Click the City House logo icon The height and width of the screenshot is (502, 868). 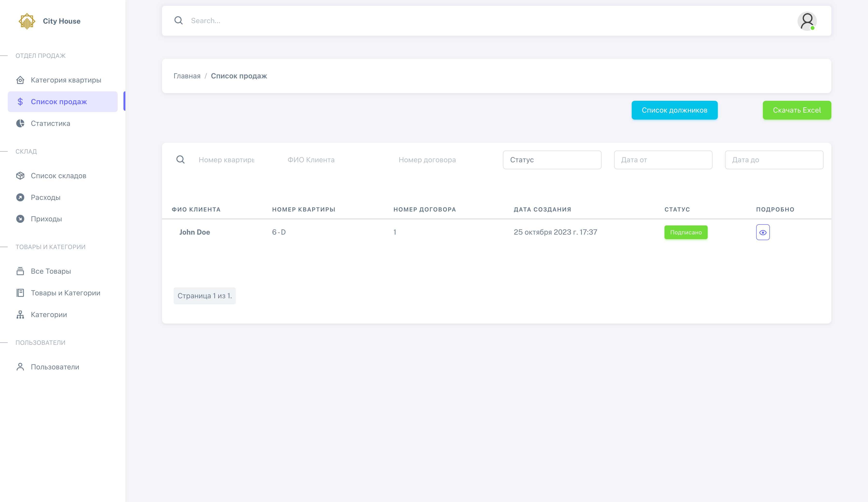pyautogui.click(x=27, y=21)
